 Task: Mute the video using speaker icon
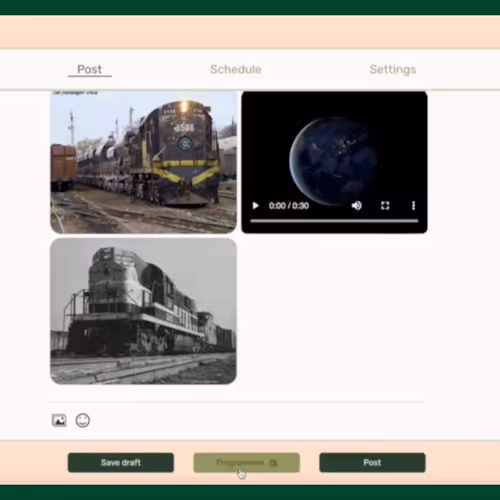(x=357, y=206)
